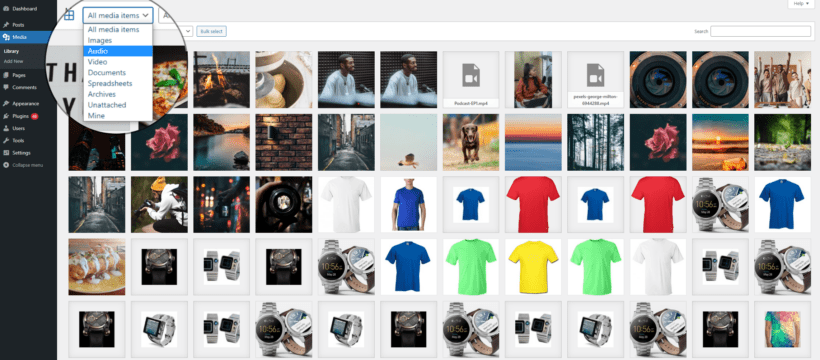Click the Users person icon
820x360 pixels.
[x=6, y=128]
